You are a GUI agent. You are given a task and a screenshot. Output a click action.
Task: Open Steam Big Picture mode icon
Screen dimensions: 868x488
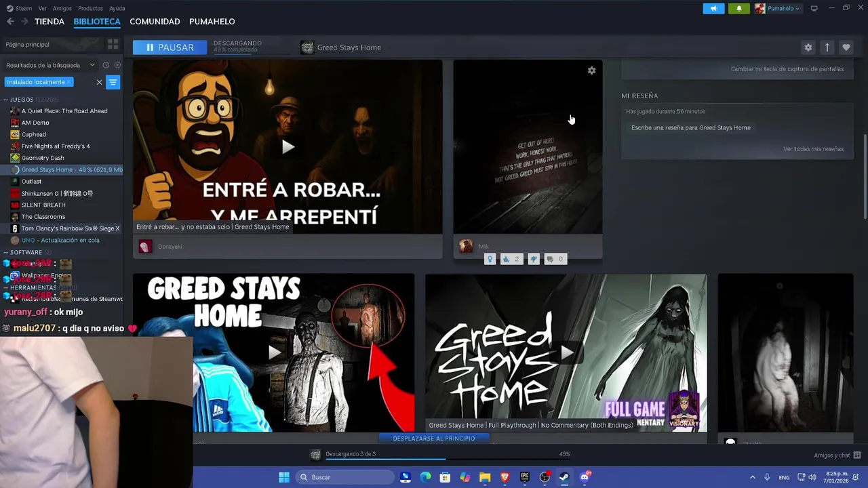coord(814,8)
